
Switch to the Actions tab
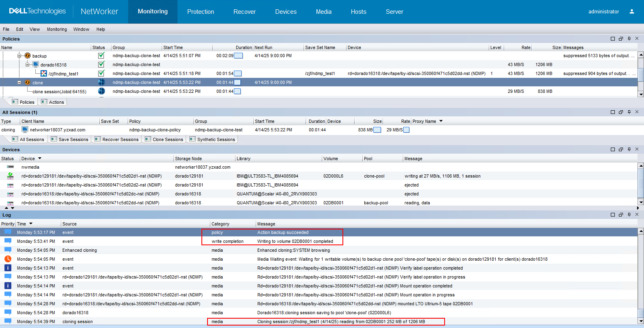52,102
